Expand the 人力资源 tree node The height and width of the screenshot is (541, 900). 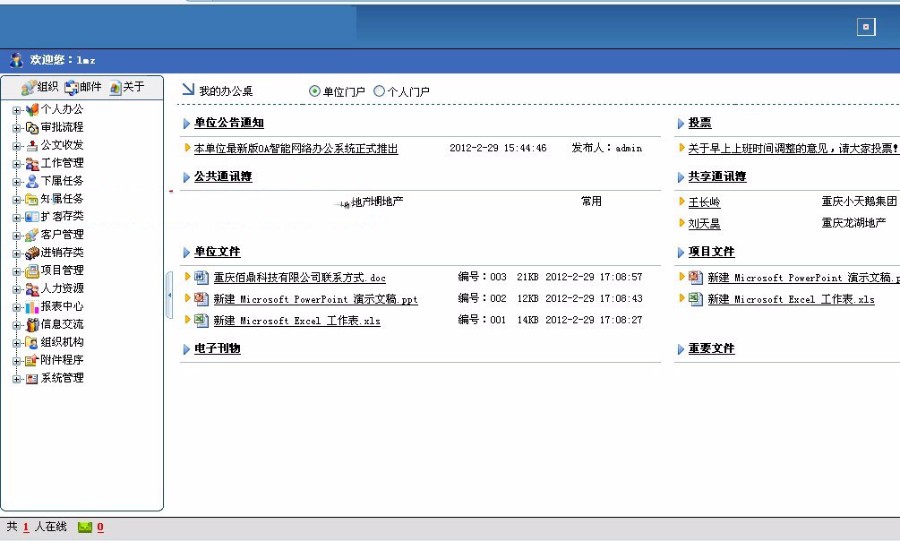pyautogui.click(x=17, y=290)
